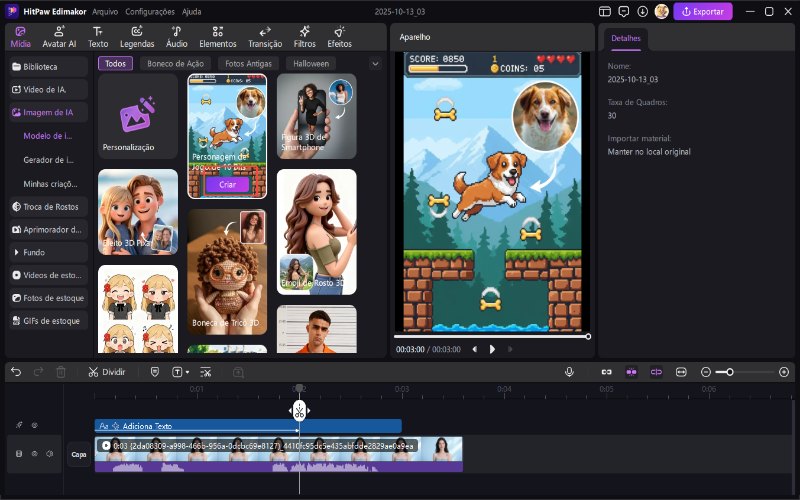Image resolution: width=800 pixels, height=500 pixels.
Task: Toggle visibility of the video track
Action: click(34, 454)
